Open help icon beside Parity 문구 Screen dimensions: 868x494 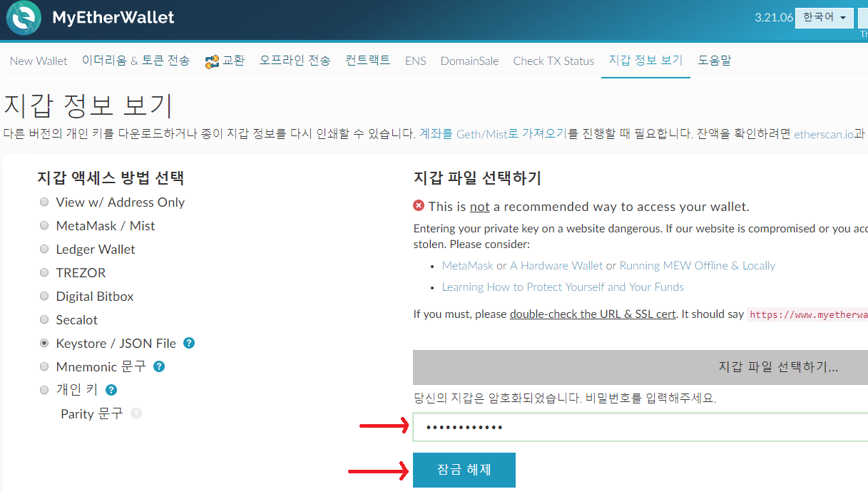[136, 413]
